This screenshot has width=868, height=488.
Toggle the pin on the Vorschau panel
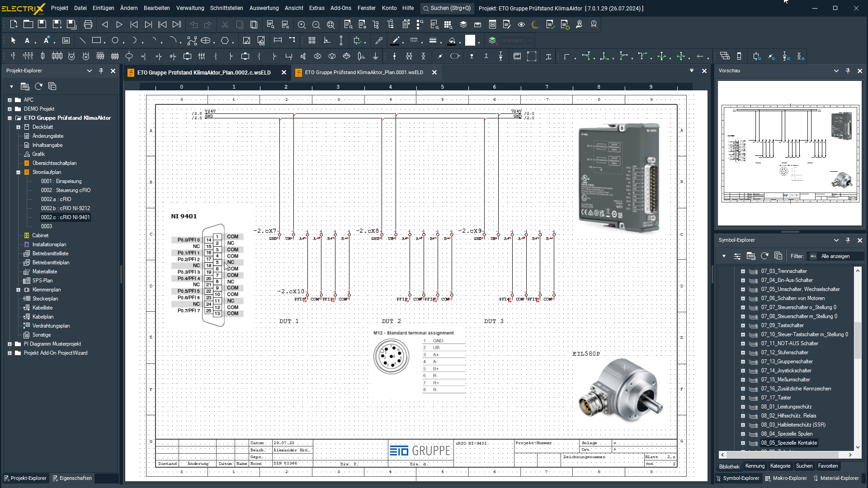coord(848,70)
